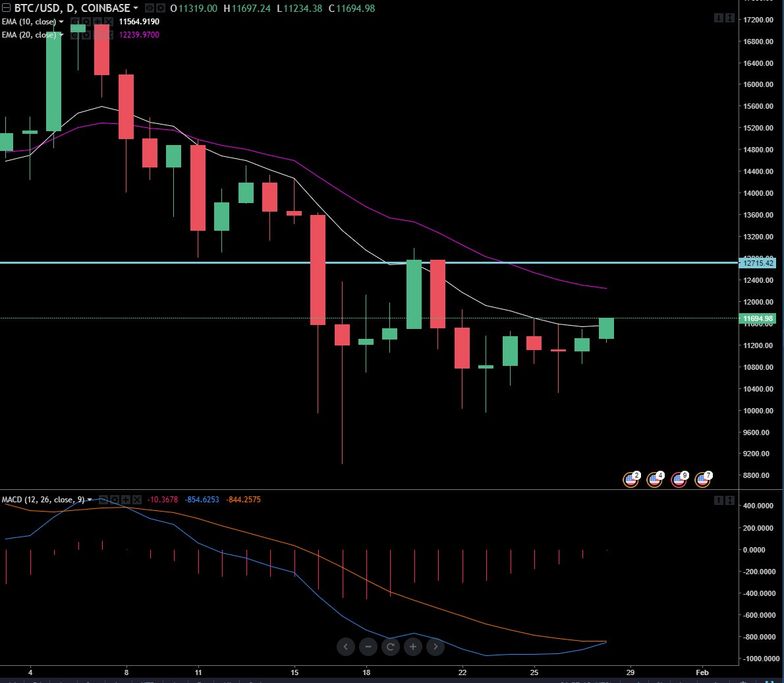Click the US flag news event badge labeled 9
The image size is (784, 683).
point(679,479)
